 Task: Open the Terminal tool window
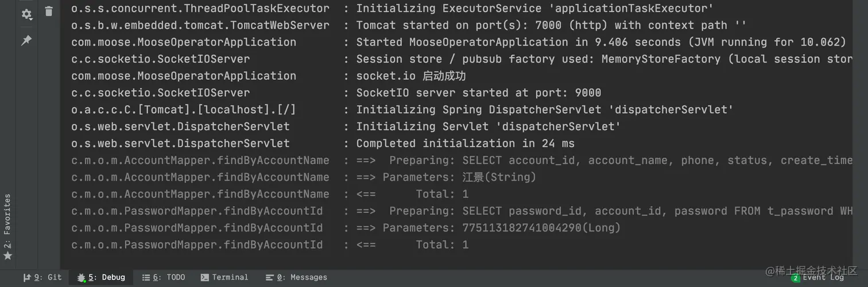point(224,277)
